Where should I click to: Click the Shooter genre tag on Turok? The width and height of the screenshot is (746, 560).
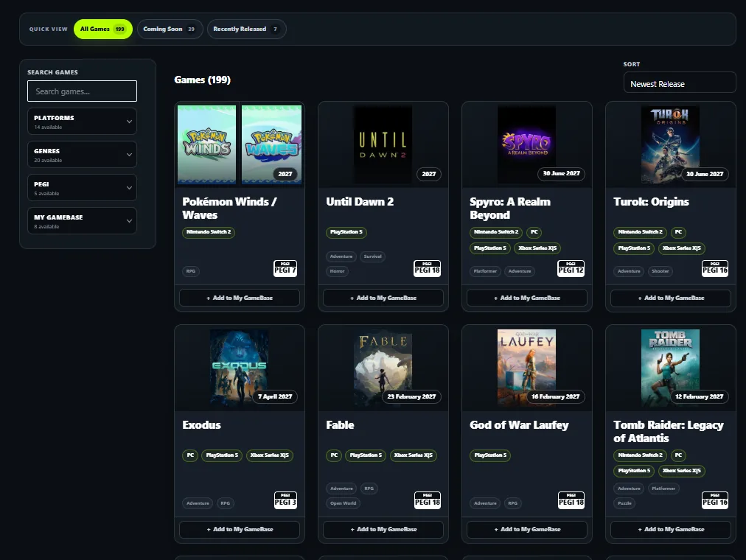click(660, 271)
